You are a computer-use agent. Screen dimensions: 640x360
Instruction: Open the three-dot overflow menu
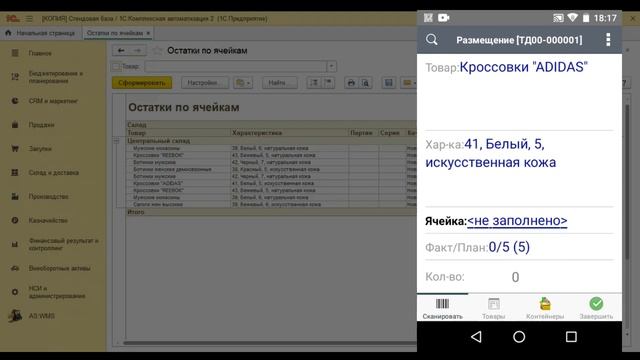[608, 40]
